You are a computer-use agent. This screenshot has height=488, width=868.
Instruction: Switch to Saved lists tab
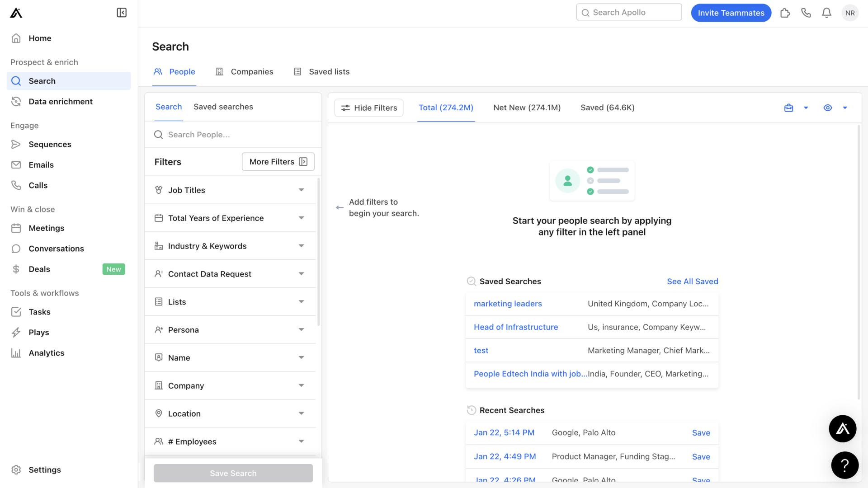point(329,71)
